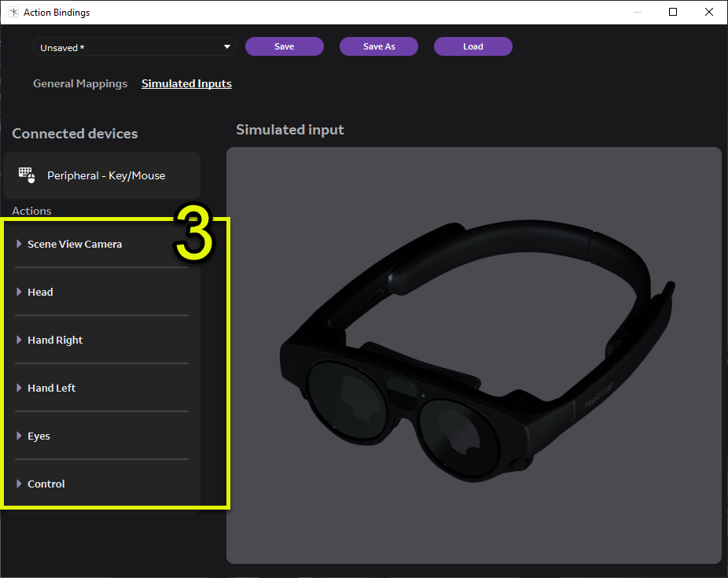This screenshot has height=578, width=728.
Task: Switch to the General Mappings tab
Action: [80, 83]
